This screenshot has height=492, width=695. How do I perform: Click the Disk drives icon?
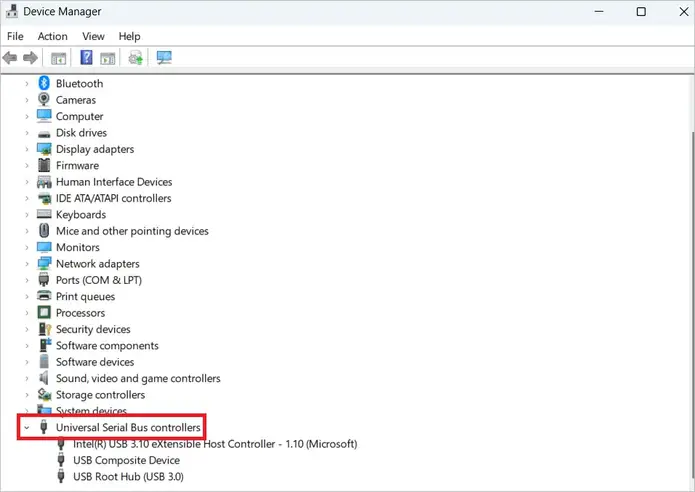pos(44,133)
